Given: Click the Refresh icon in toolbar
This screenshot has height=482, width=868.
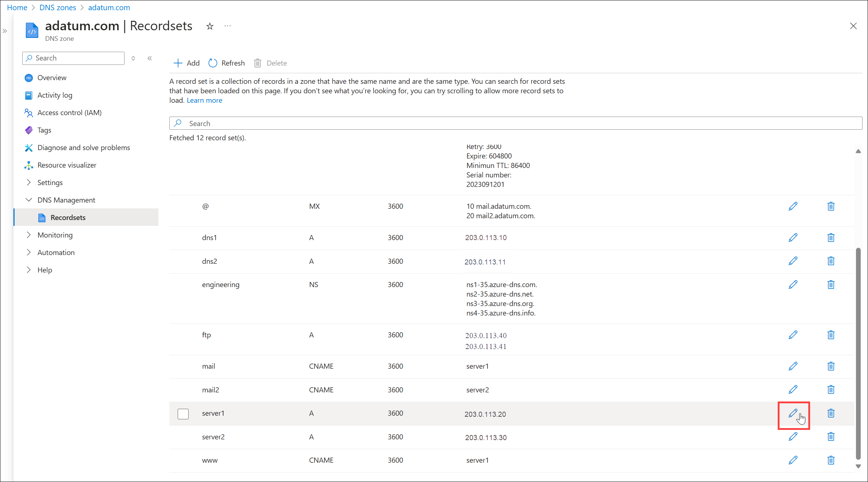Looking at the screenshot, I should (x=213, y=63).
